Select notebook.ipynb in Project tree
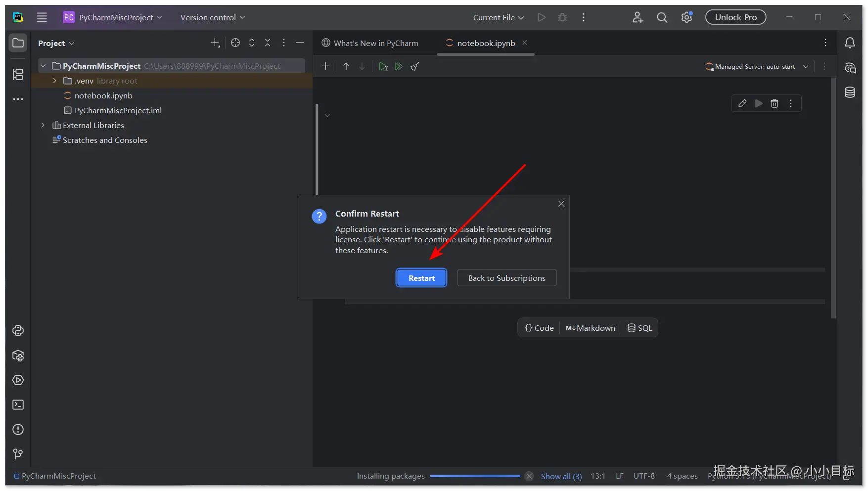Viewport: 868px width, 491px height. (103, 95)
